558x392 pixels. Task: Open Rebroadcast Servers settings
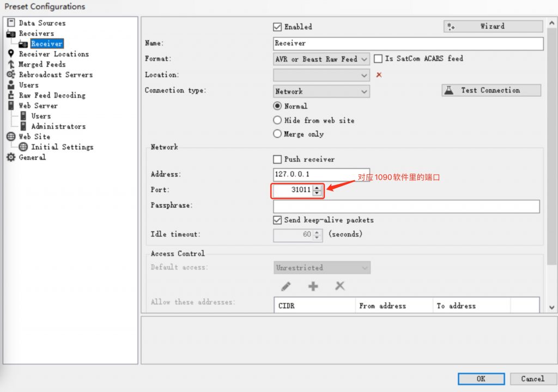(56, 75)
